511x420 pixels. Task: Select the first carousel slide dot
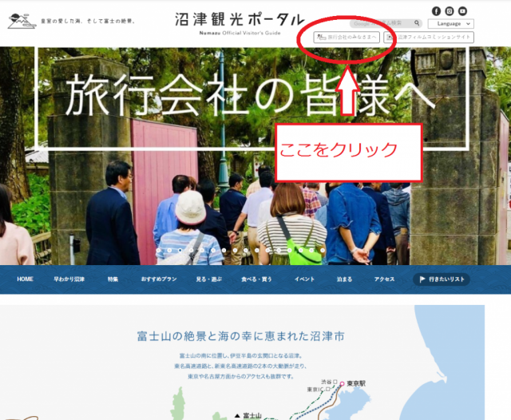point(158,250)
